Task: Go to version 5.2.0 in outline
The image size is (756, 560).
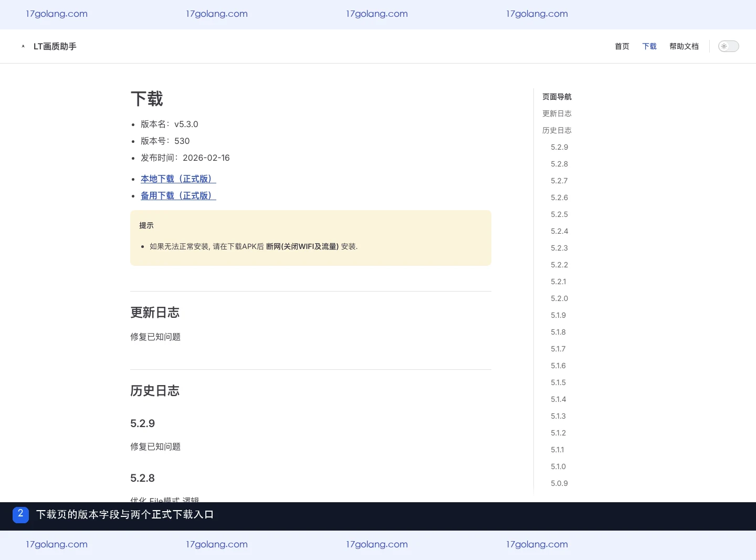Action: pos(559,298)
